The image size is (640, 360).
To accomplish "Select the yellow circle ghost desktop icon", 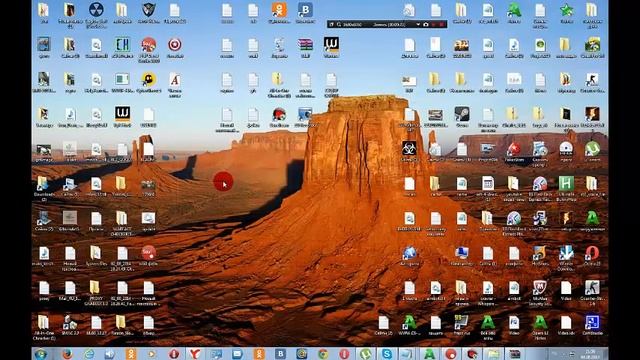I will [x=148, y=79].
